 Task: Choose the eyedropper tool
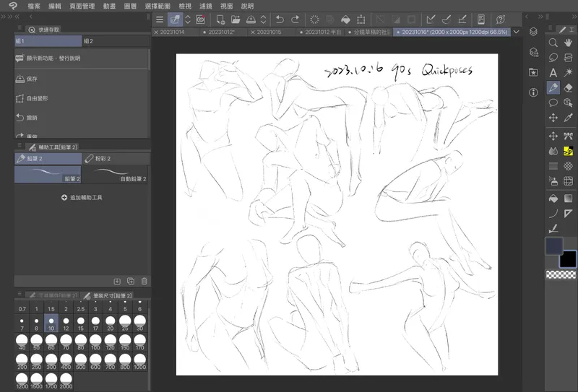pos(569,118)
